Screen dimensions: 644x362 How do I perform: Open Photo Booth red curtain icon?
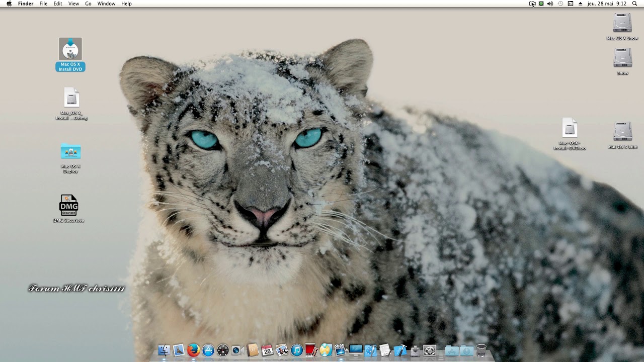click(311, 350)
